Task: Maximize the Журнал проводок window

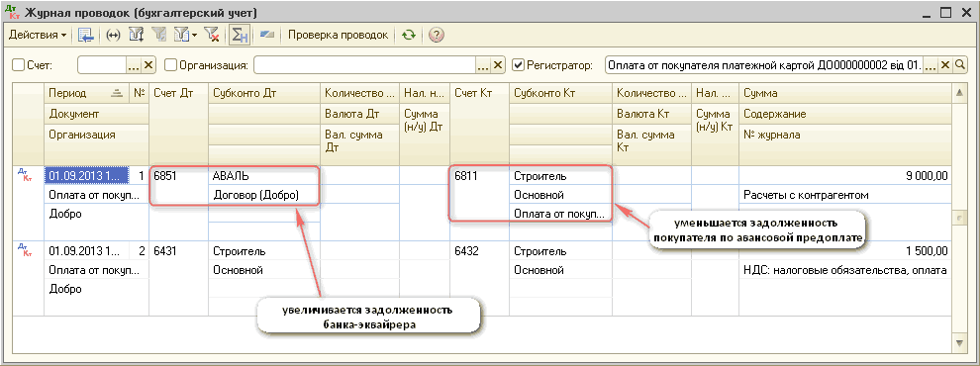Action: point(945,13)
